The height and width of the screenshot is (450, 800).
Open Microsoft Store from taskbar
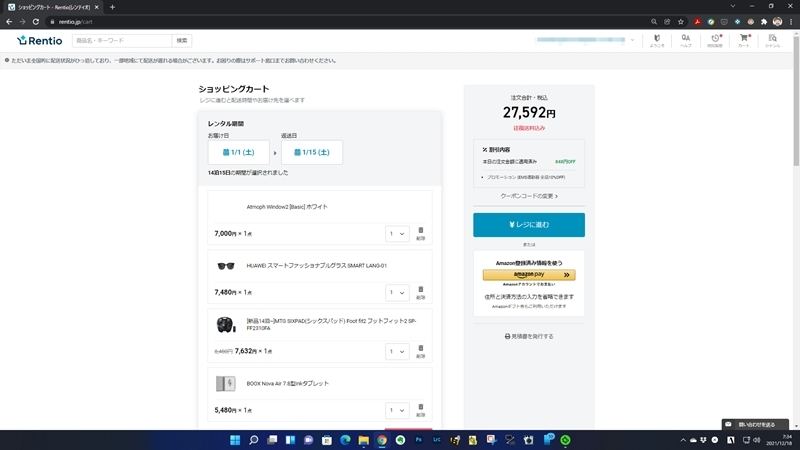click(x=327, y=440)
